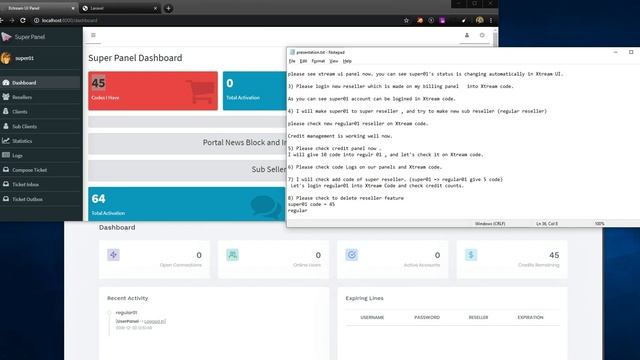Click the '0 Total Activation' blue card
Image resolution: width=640 pixels, height=360 pixels.
[x=254, y=91]
